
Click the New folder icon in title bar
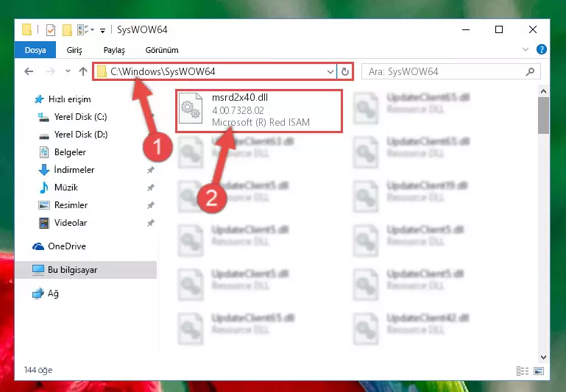coord(67,30)
